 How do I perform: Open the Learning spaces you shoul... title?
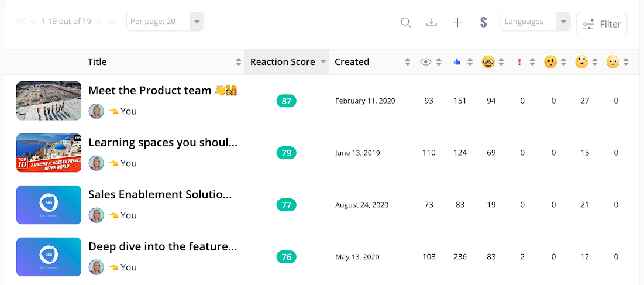point(163,143)
